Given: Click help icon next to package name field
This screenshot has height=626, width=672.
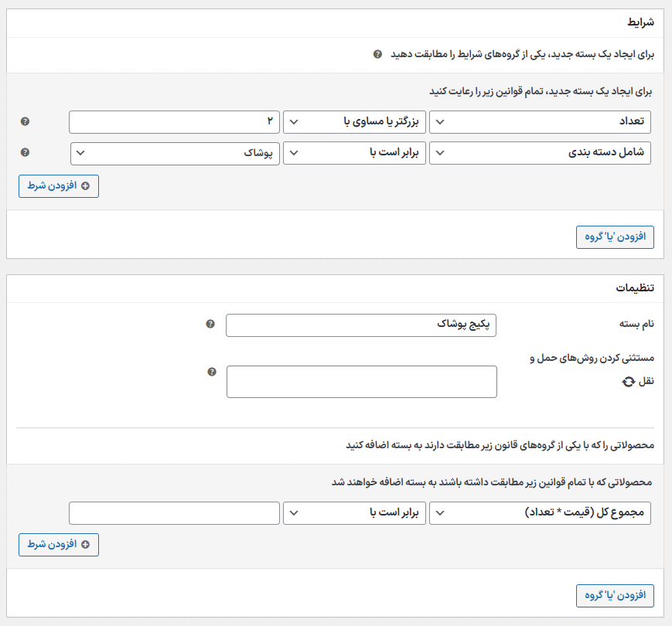Looking at the screenshot, I should coord(210,324).
